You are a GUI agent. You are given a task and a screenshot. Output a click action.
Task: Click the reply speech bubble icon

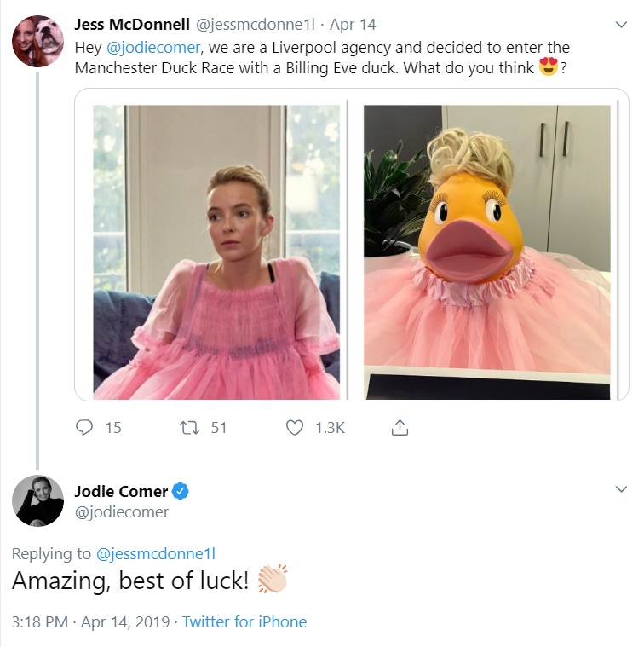pos(84,427)
